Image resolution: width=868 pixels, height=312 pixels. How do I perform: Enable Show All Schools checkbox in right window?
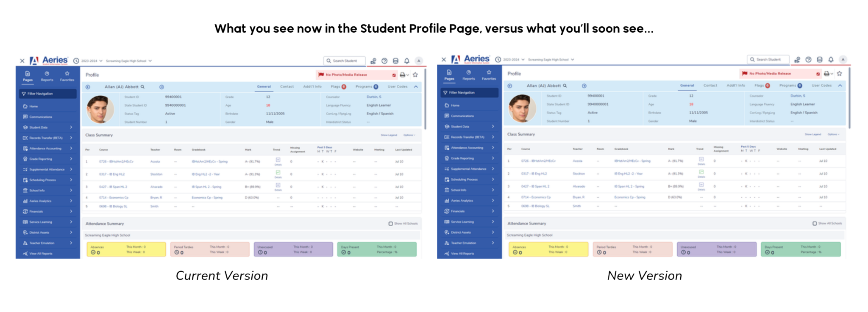coord(814,223)
